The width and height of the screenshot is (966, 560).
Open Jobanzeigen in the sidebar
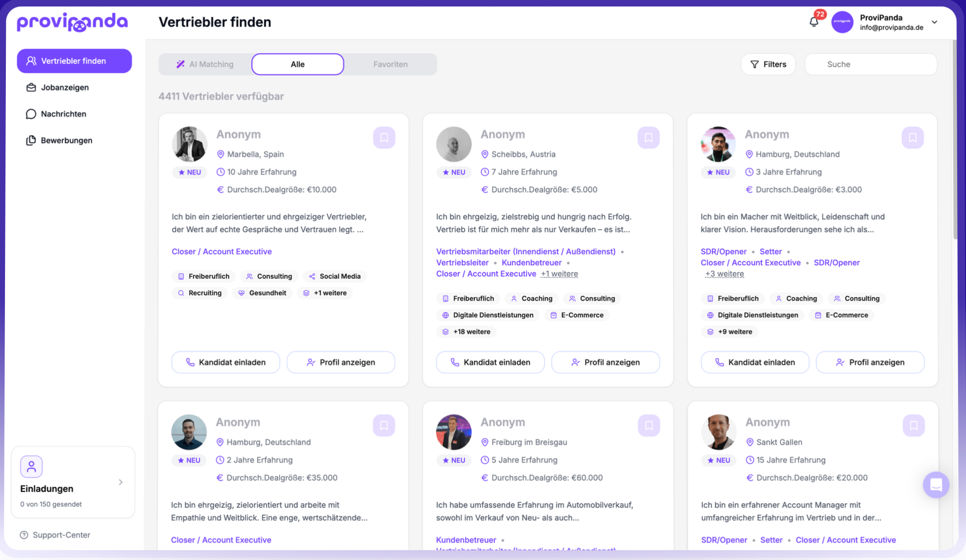(65, 87)
